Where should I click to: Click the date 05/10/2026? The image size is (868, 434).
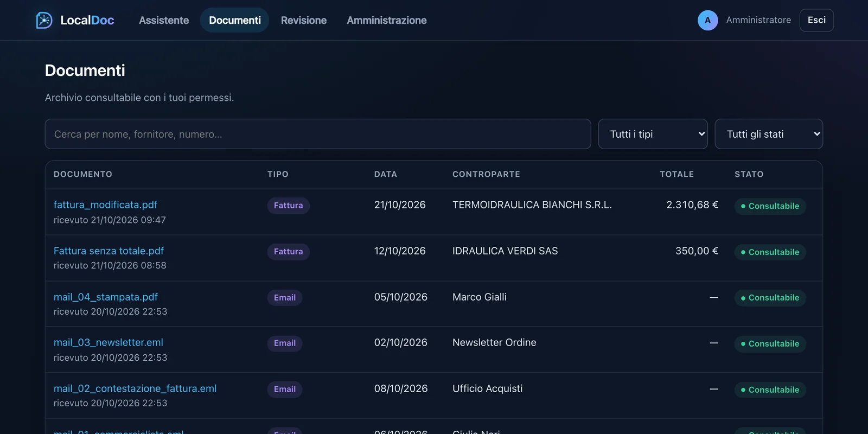point(401,297)
